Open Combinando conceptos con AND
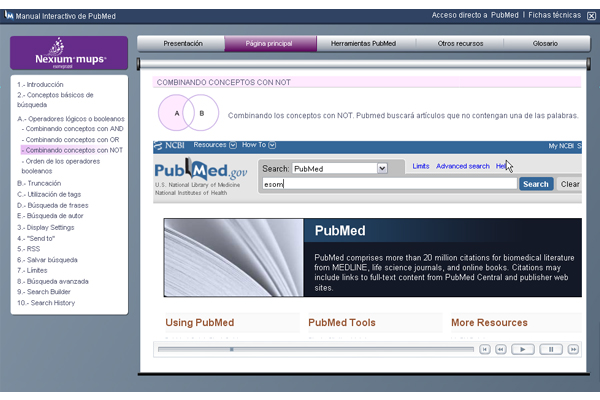Viewport: 600px width, 400px height. click(73, 129)
